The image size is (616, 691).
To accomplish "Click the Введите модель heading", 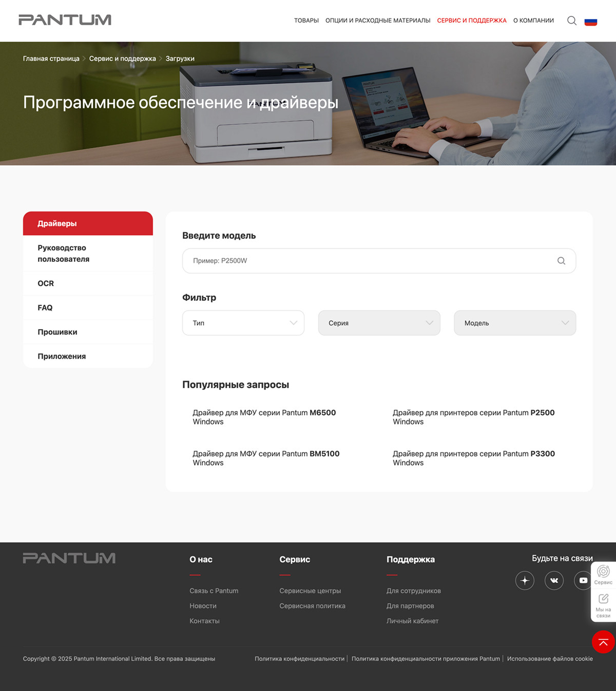I will pyautogui.click(x=219, y=236).
